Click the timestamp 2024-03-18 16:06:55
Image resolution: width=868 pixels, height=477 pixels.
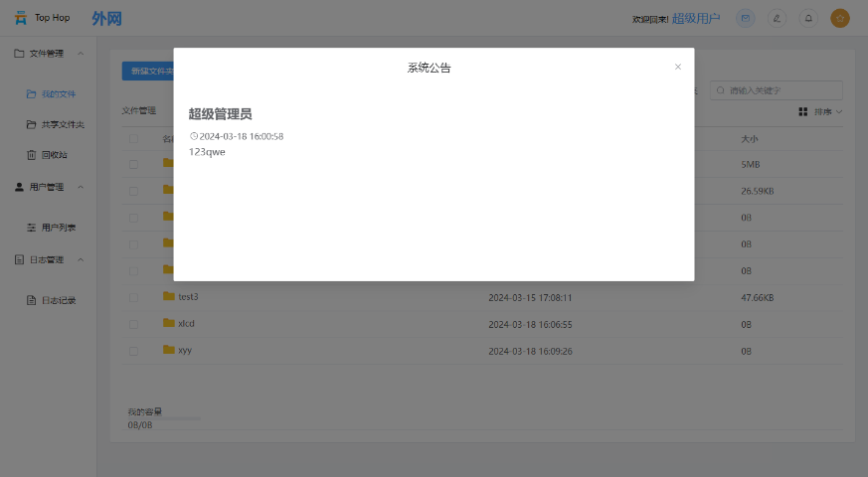click(x=530, y=324)
